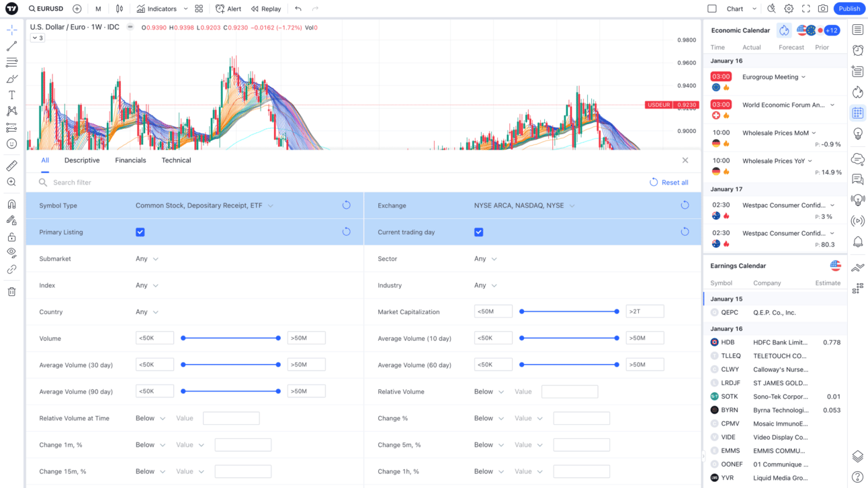Reset the Exchange filter
This screenshot has height=488, width=868.
coord(685,205)
